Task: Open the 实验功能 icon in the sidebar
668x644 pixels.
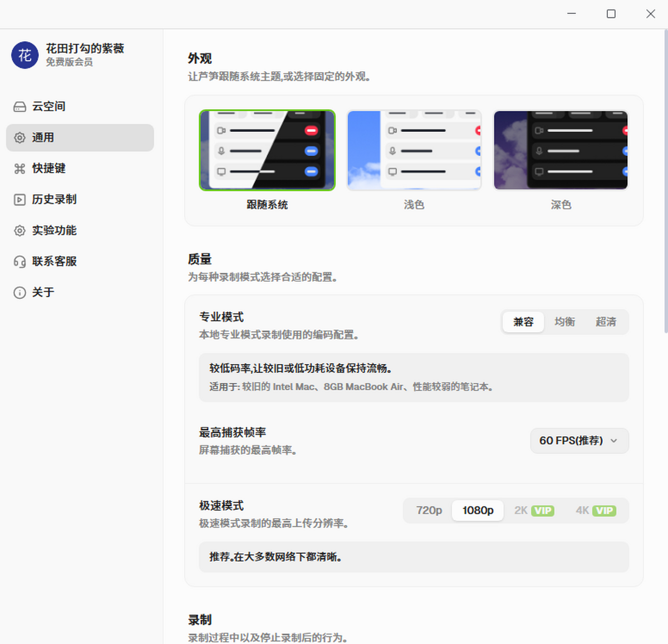Action: tap(19, 230)
